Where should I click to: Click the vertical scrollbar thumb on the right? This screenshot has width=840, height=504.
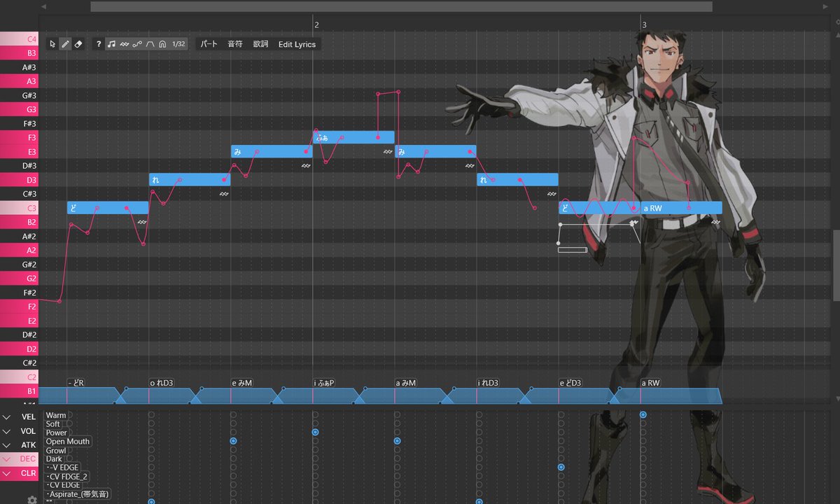[x=835, y=265]
